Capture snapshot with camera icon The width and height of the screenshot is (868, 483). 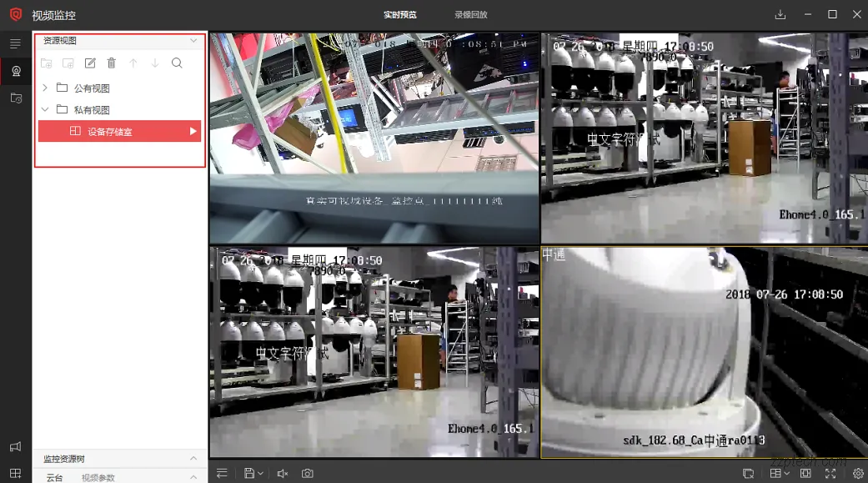point(308,474)
